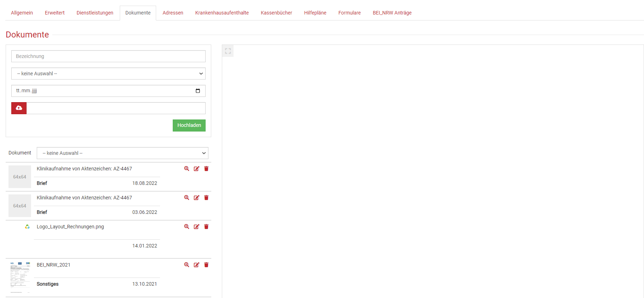Click the red cloud upload icon
This screenshot has height=298, width=644.
(x=19, y=108)
